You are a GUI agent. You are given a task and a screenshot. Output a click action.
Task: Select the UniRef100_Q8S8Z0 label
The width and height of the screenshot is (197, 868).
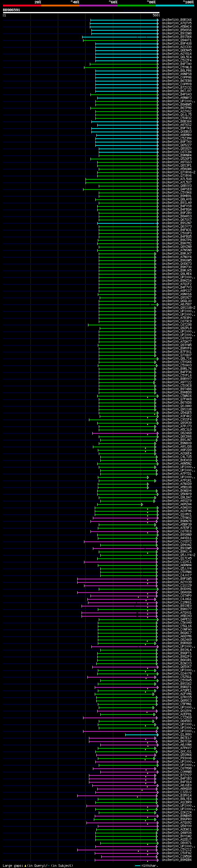[177, 149]
